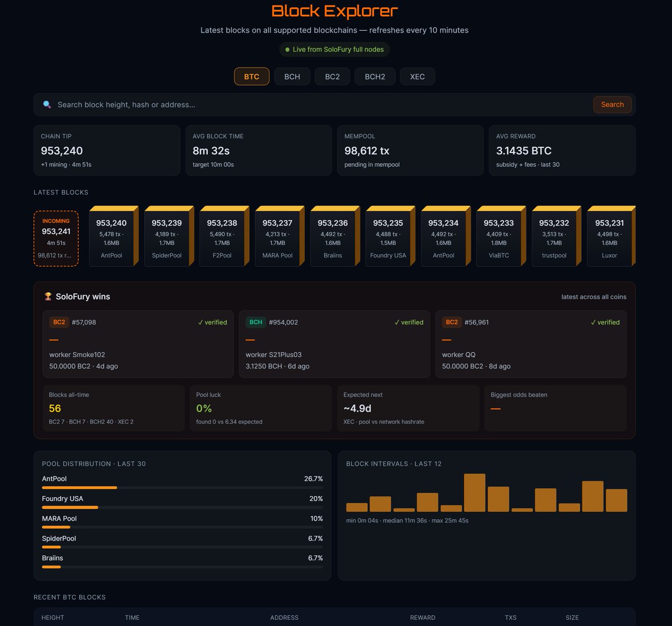Open the XEC chain tab
This screenshot has height=626, width=672.
point(417,76)
